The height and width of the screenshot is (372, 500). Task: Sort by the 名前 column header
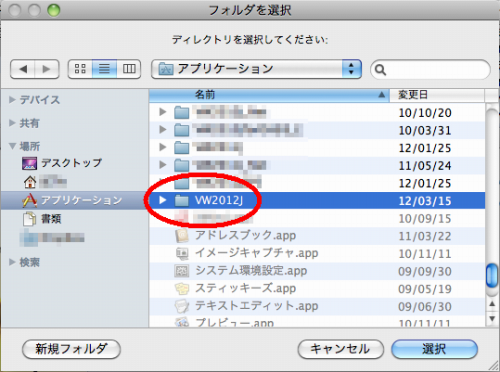click(269, 95)
